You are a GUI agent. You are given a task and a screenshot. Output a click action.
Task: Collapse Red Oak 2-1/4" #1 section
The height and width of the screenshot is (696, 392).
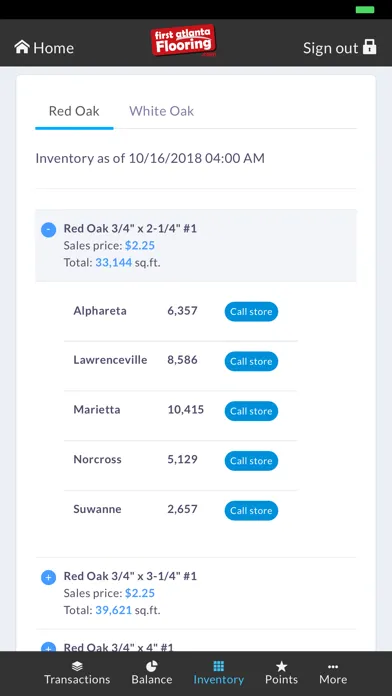[x=48, y=230]
